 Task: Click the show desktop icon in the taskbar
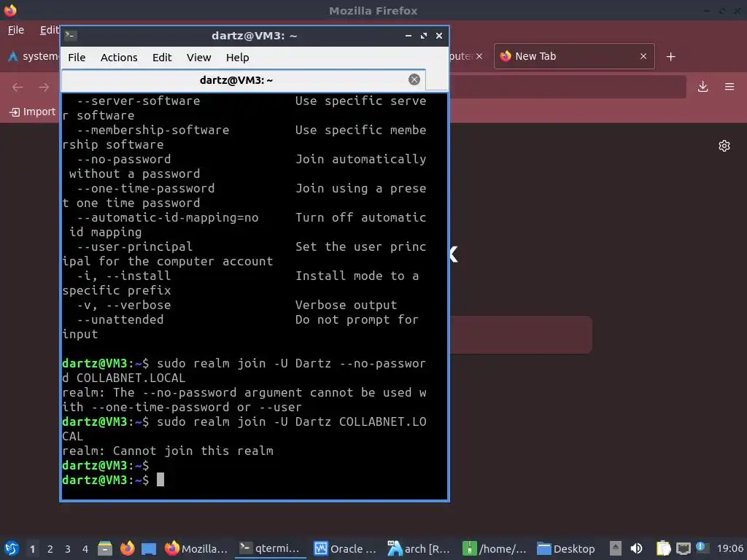tap(149, 548)
